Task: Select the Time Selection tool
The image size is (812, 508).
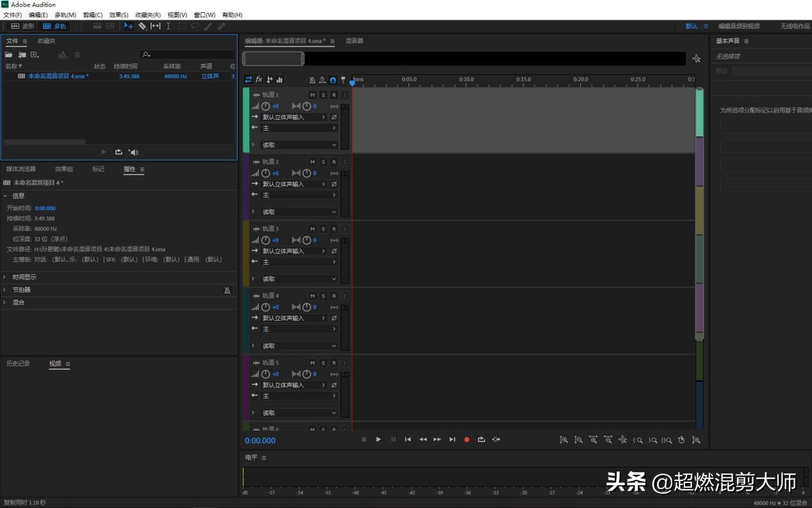Action: (x=168, y=26)
